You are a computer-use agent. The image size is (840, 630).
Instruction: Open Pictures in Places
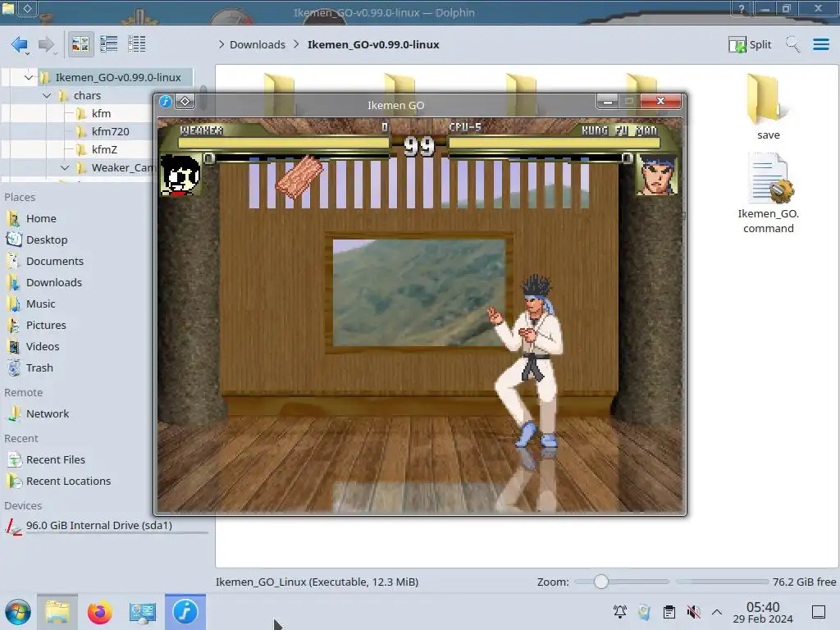click(46, 325)
